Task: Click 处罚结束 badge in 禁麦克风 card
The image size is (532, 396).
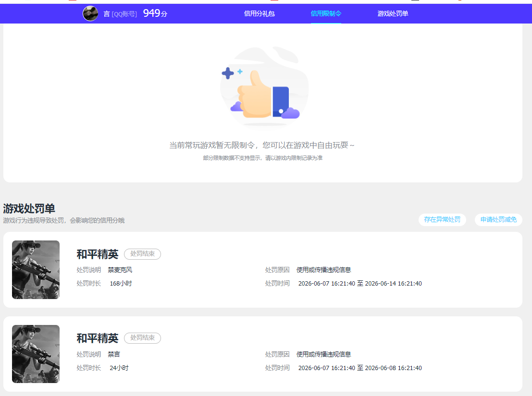Action: pyautogui.click(x=143, y=254)
